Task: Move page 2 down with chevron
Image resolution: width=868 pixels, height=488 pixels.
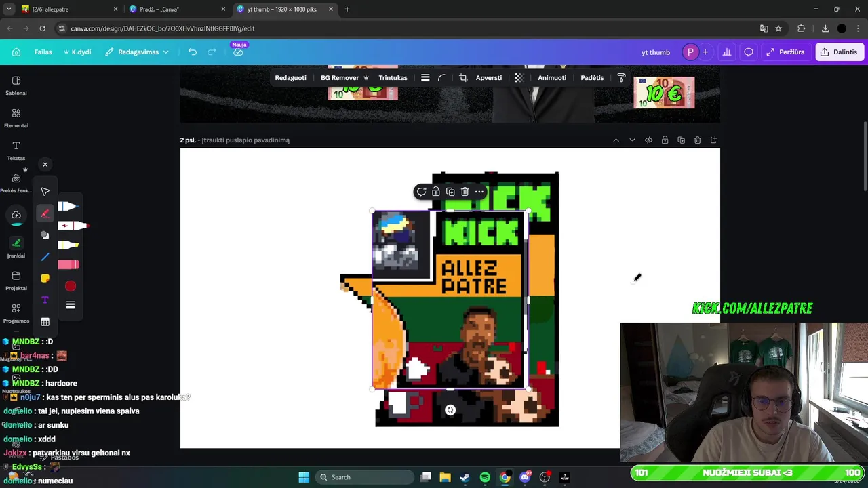Action: tap(632, 140)
